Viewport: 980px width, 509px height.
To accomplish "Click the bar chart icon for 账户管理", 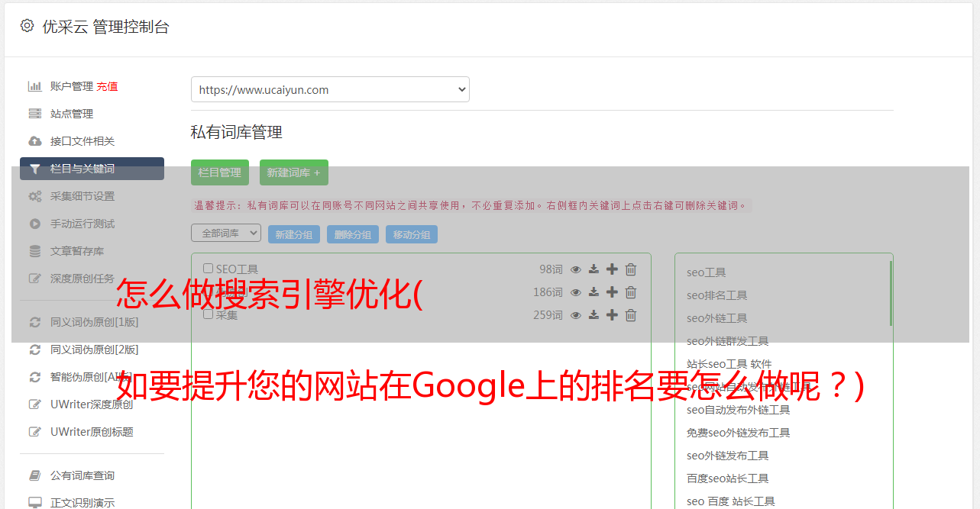I will (x=35, y=86).
